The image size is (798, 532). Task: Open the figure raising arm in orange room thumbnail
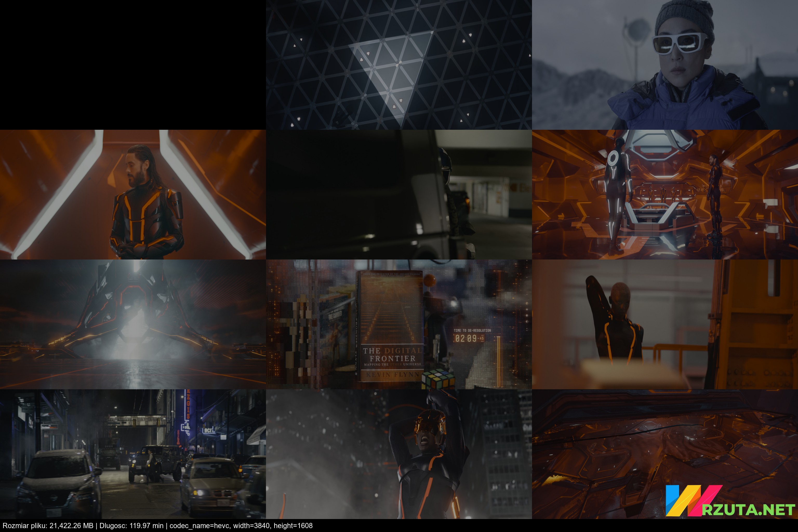coord(665,324)
